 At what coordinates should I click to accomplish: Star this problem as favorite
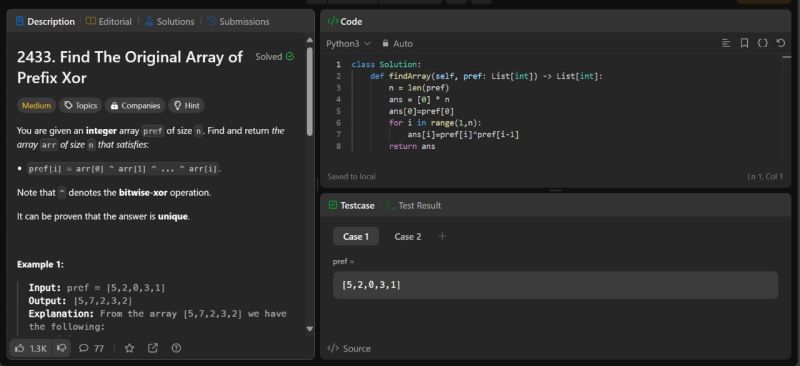pos(130,348)
